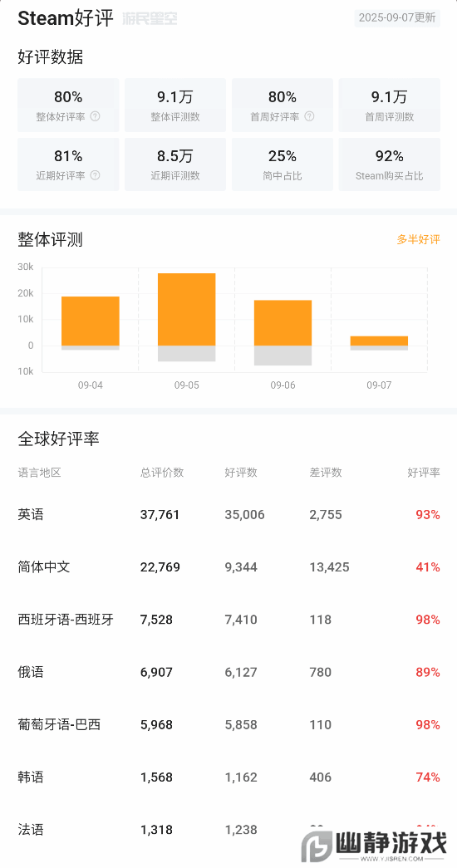Viewport: 457px width, 868px height.
Task: Select the 葡萄牙语-巴西 row label
Action: pyautogui.click(x=59, y=724)
